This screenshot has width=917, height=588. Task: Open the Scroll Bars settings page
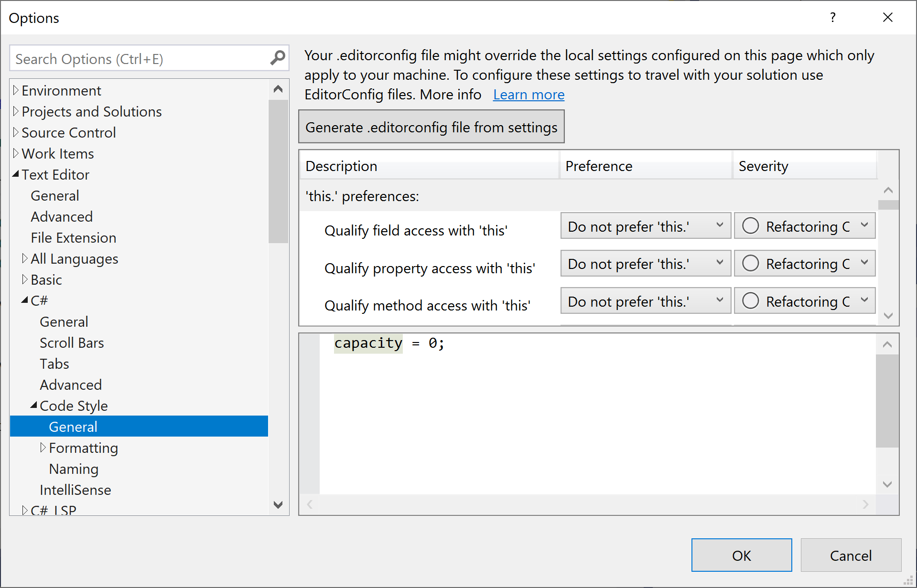[72, 342]
